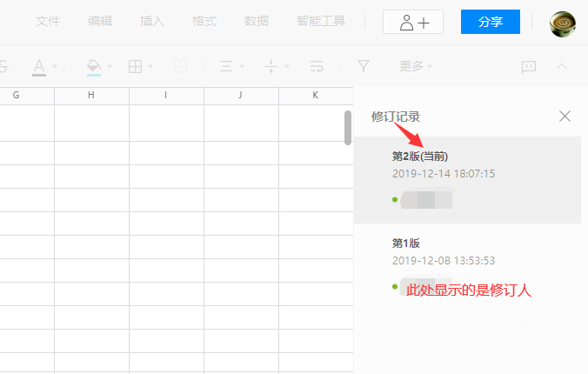The width and height of the screenshot is (588, 374).
Task: Click the add collaborator person icon button
Action: click(x=413, y=22)
